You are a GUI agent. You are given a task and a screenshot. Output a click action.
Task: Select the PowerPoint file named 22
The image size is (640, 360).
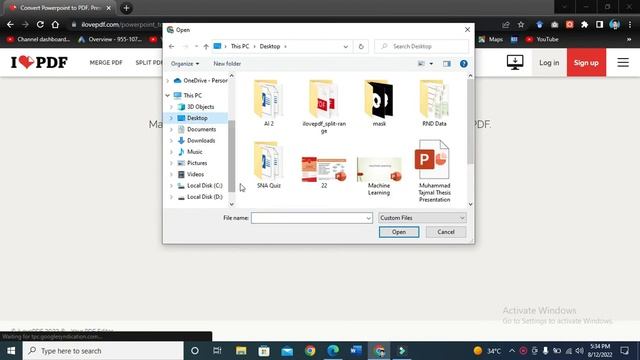[324, 172]
